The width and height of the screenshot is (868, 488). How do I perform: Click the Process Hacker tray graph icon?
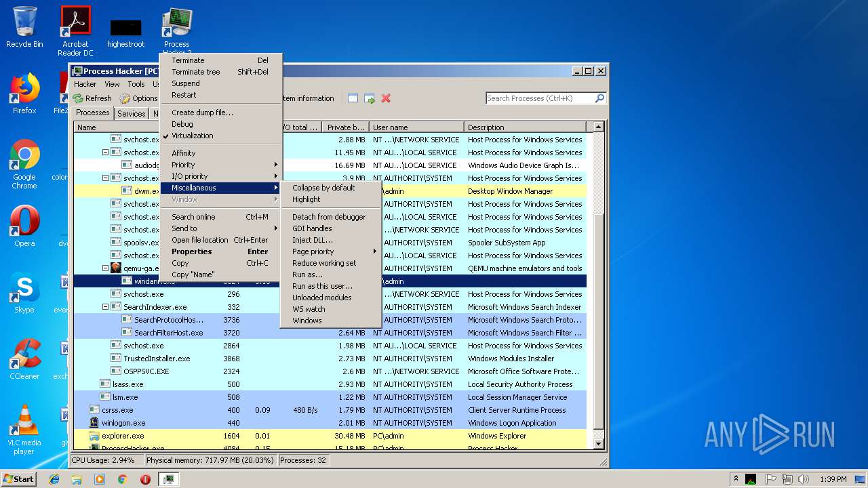(x=751, y=479)
